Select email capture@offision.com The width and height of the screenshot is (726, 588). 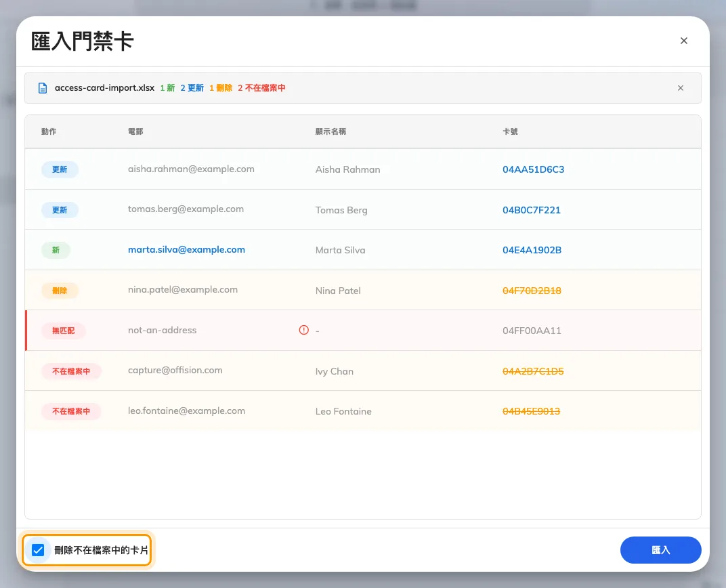tap(175, 371)
